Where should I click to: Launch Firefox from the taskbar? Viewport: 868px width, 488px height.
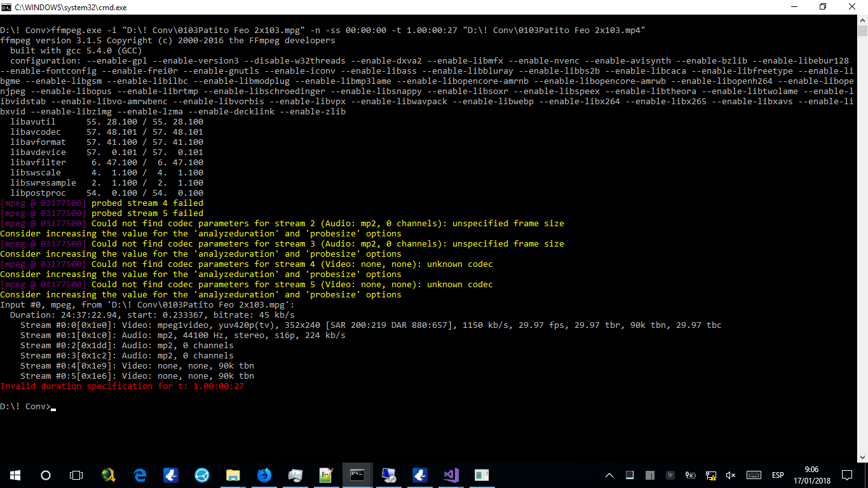pos(264,475)
